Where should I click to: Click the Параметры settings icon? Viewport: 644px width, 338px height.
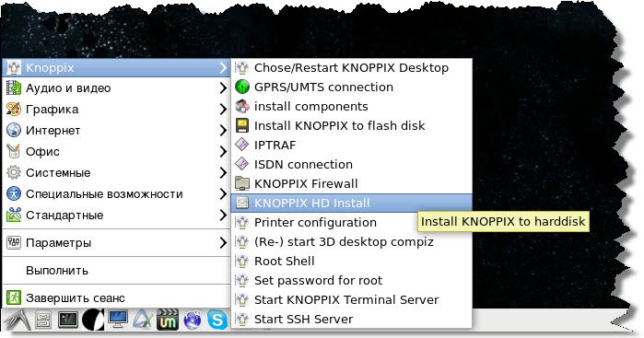(x=14, y=243)
